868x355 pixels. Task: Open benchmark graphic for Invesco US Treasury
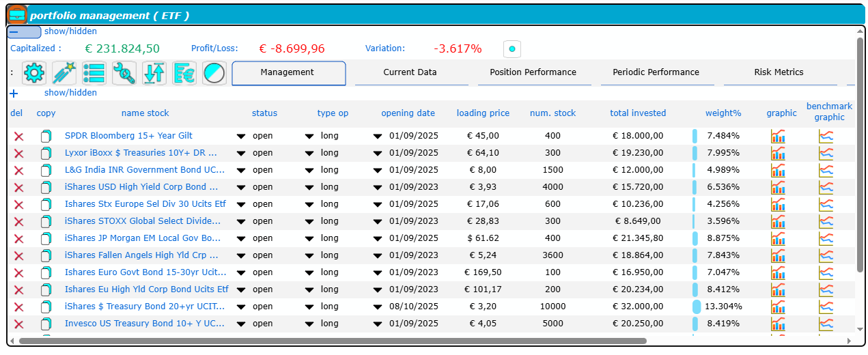coord(826,324)
